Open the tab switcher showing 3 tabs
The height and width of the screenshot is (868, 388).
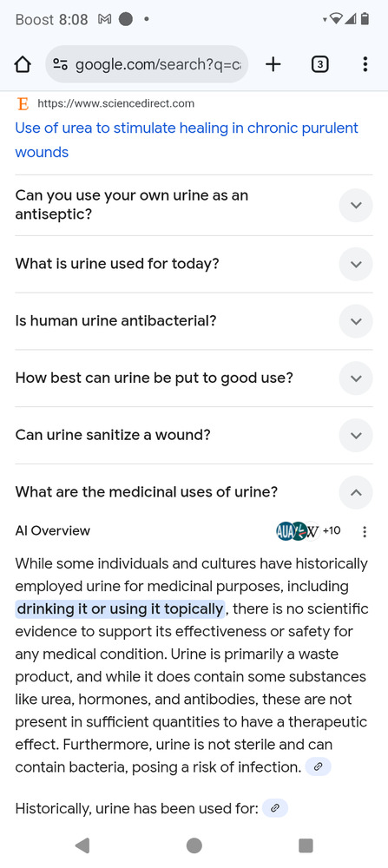(319, 65)
